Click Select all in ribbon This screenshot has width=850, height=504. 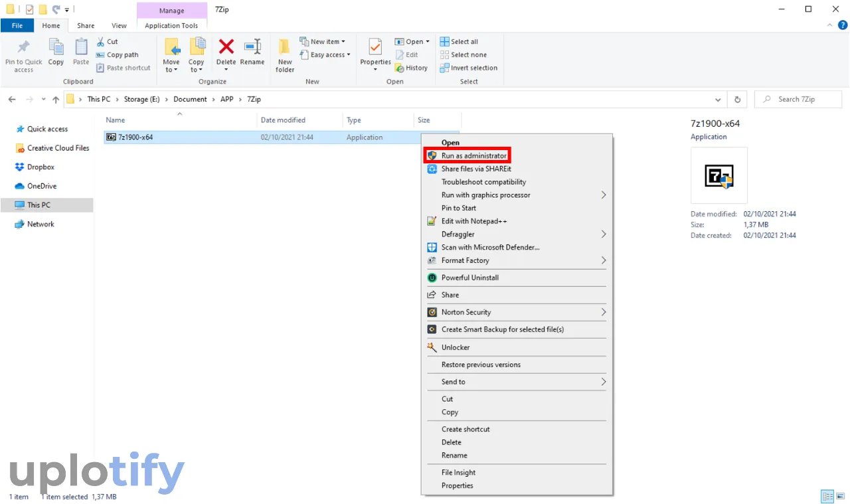pos(459,41)
